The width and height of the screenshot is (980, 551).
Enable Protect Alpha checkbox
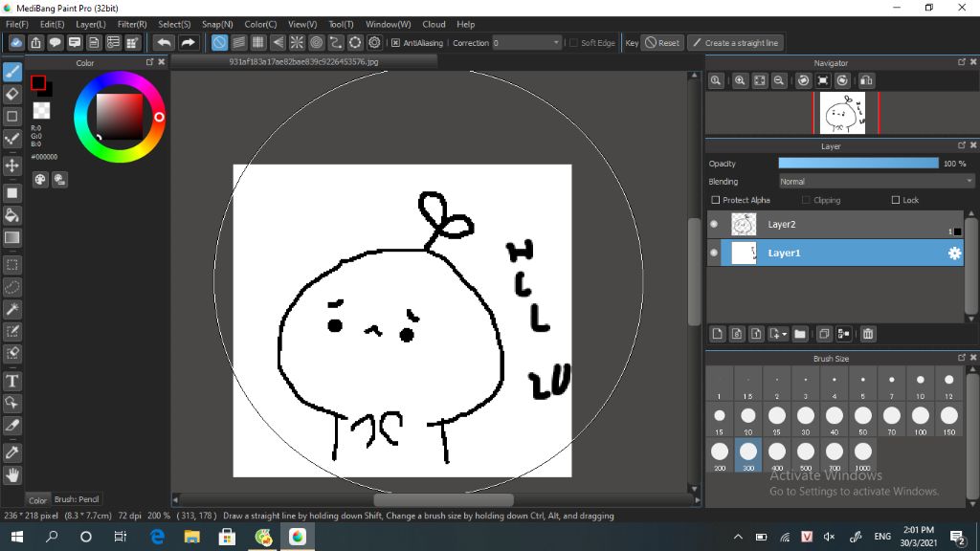pyautogui.click(x=716, y=200)
